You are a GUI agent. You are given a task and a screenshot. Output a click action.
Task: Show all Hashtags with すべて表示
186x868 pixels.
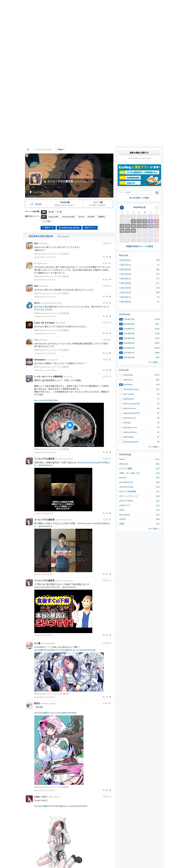click(x=154, y=529)
